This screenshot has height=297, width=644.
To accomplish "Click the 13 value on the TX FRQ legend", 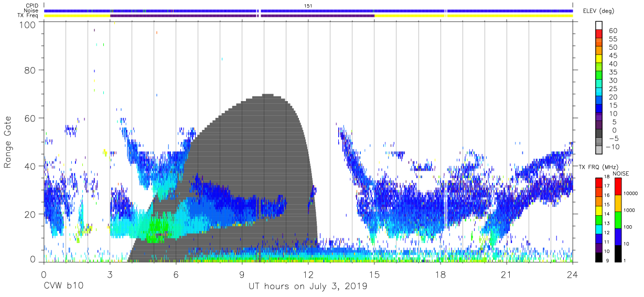I will click(606, 223).
